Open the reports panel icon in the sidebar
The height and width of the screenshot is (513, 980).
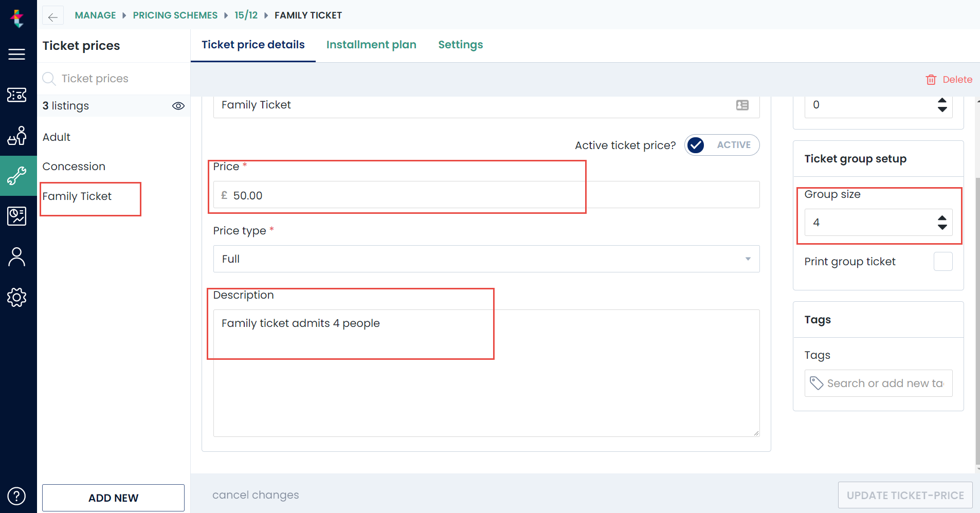pos(17,216)
